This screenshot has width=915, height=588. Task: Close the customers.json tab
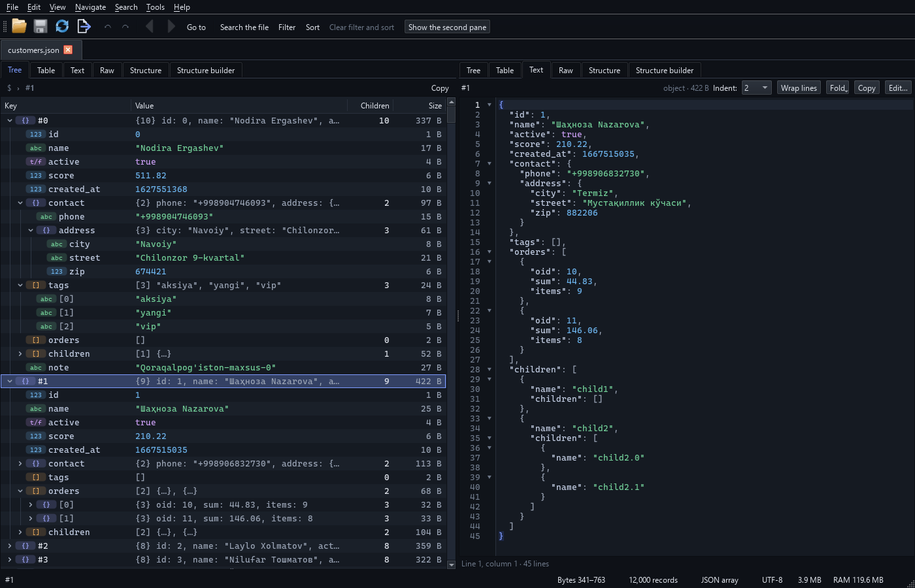pos(68,50)
